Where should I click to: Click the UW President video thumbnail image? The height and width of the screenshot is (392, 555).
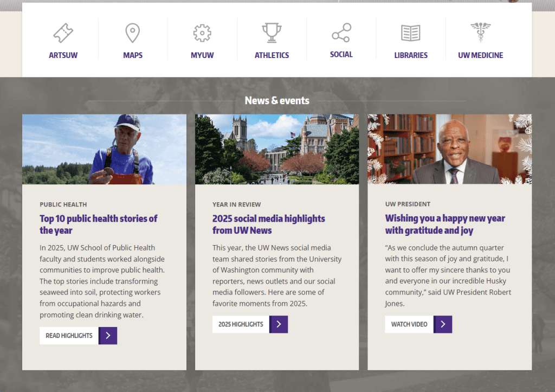[449, 149]
